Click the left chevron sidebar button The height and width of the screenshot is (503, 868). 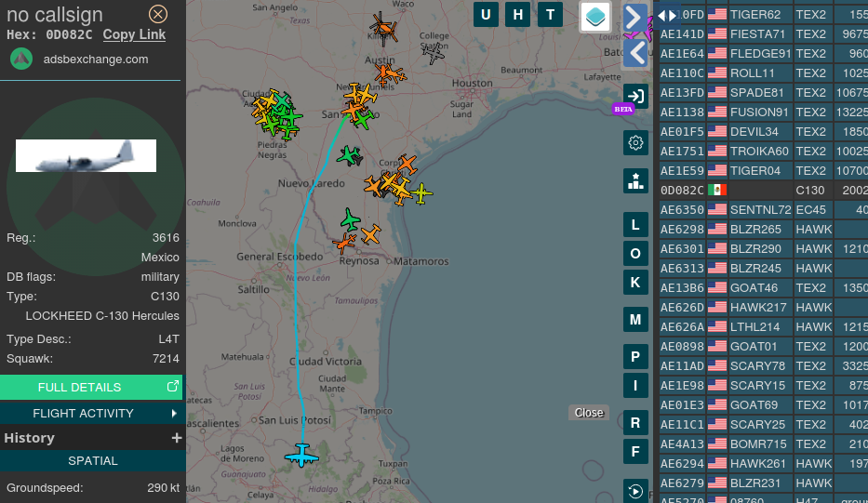click(634, 54)
